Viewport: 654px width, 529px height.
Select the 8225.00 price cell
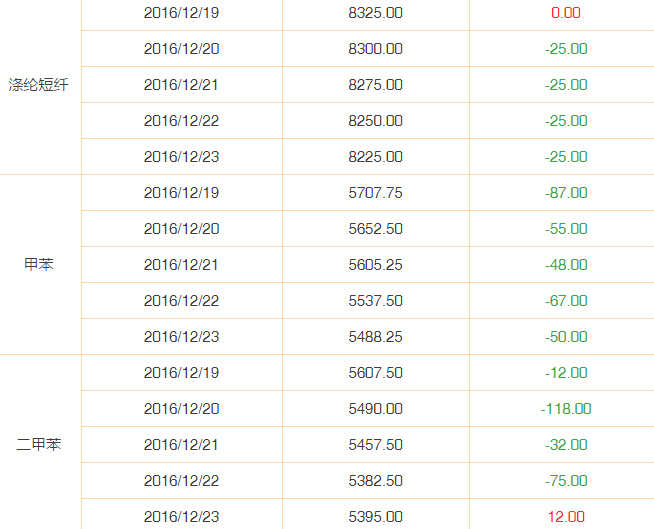375,157
